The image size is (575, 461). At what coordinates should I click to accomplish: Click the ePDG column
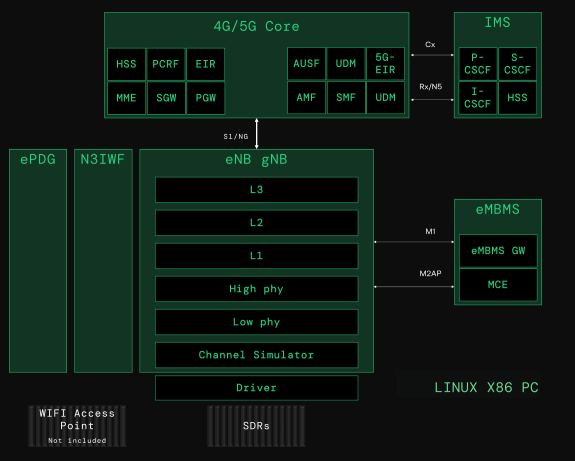[38, 261]
